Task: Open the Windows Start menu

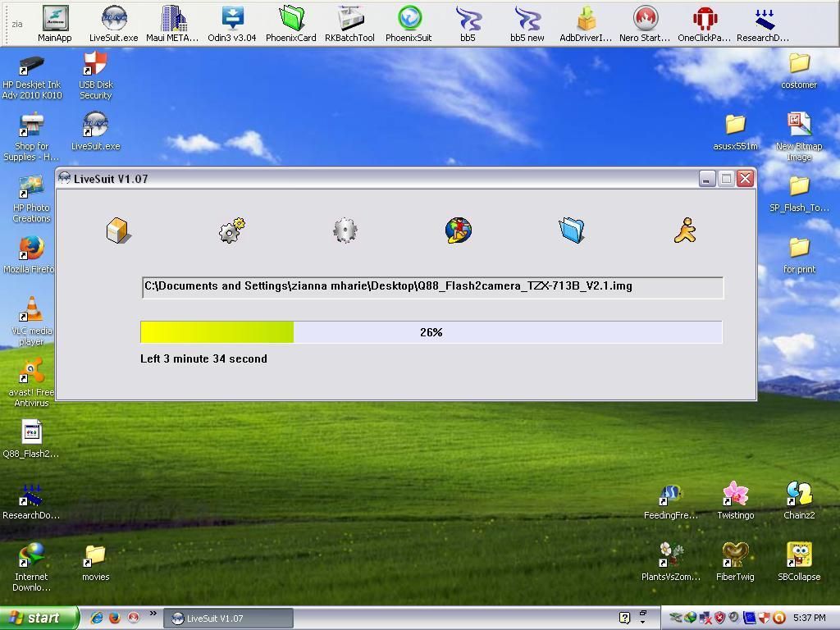Action: [39, 618]
